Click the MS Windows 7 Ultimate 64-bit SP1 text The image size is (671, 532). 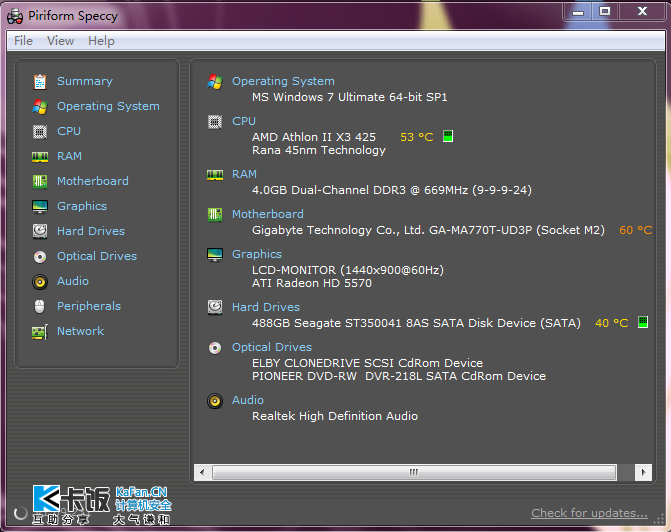pyautogui.click(x=350, y=97)
